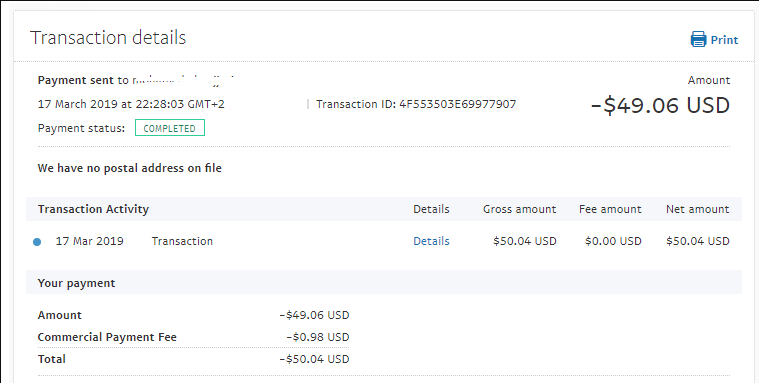This screenshot has width=759, height=383.
Task: Click the Gross amount column header
Action: point(519,209)
